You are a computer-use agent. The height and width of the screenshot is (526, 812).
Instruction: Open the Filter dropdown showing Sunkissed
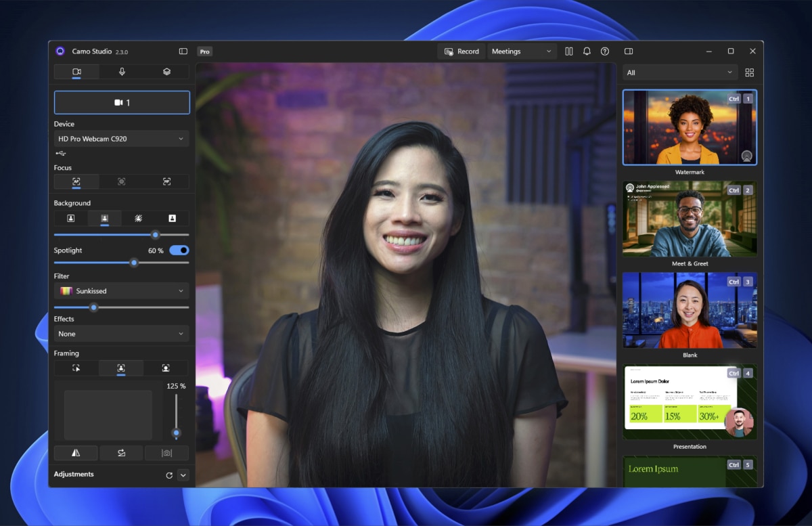tap(122, 291)
